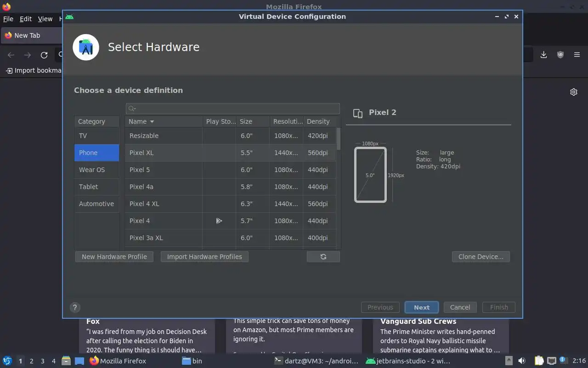Click the Clone Device button
The width and height of the screenshot is (588, 368).
(x=481, y=257)
